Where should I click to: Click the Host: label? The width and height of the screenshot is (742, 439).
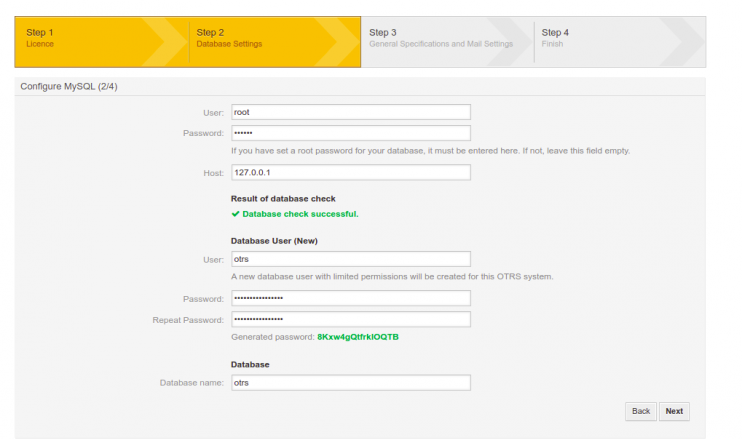tap(213, 173)
